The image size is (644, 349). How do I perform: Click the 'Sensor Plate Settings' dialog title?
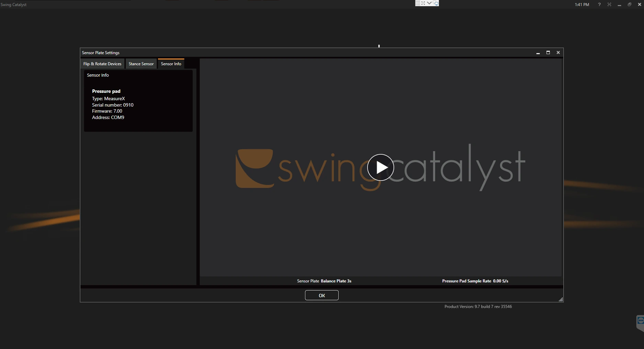point(101,53)
